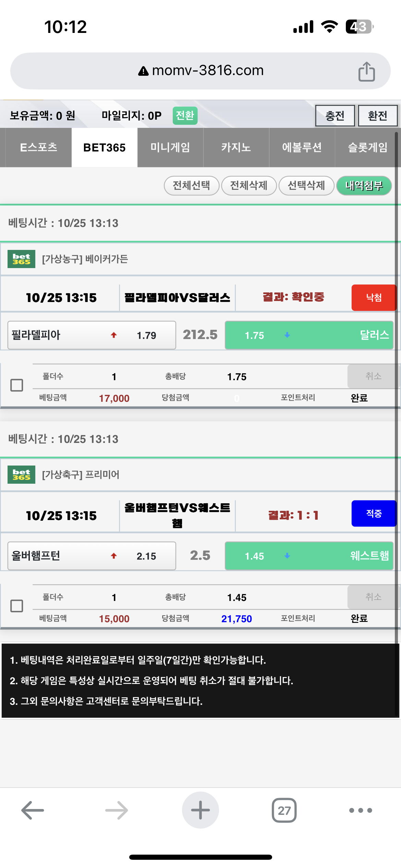The image size is (401, 868).
Task: Select the E스포츠 tab
Action: point(38,147)
